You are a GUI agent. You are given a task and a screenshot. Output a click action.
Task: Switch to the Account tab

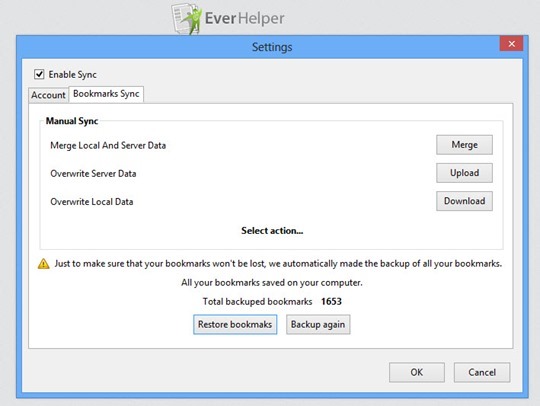48,95
